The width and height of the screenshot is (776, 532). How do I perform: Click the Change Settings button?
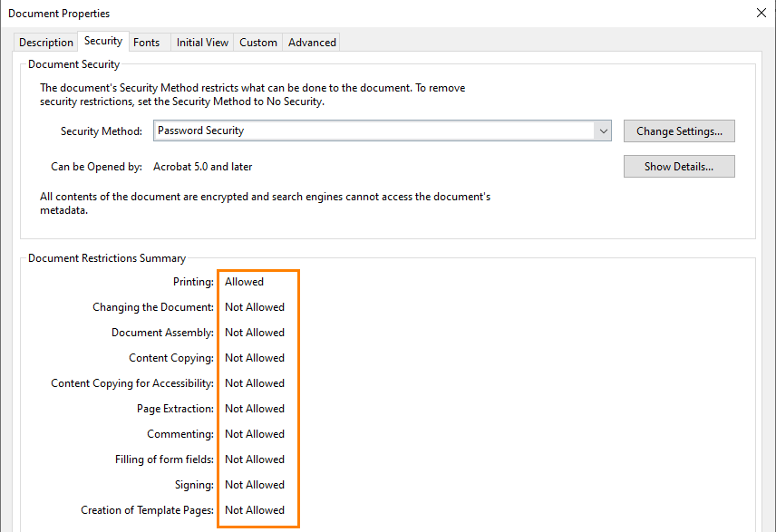tap(679, 131)
